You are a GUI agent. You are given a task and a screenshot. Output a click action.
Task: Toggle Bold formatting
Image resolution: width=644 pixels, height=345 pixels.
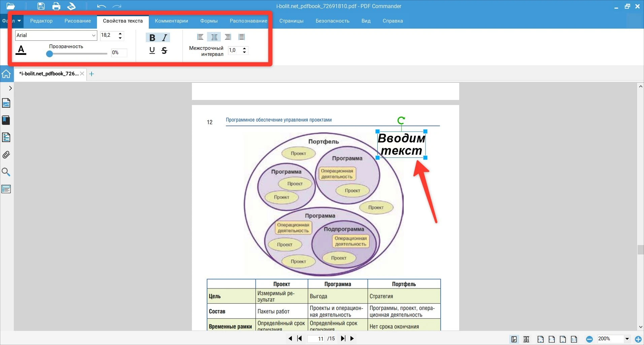pyautogui.click(x=152, y=38)
